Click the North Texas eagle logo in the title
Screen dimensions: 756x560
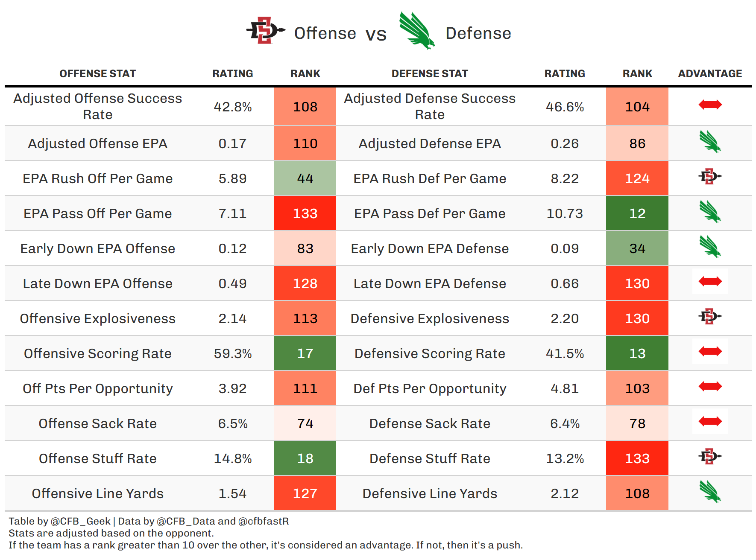pos(416,31)
